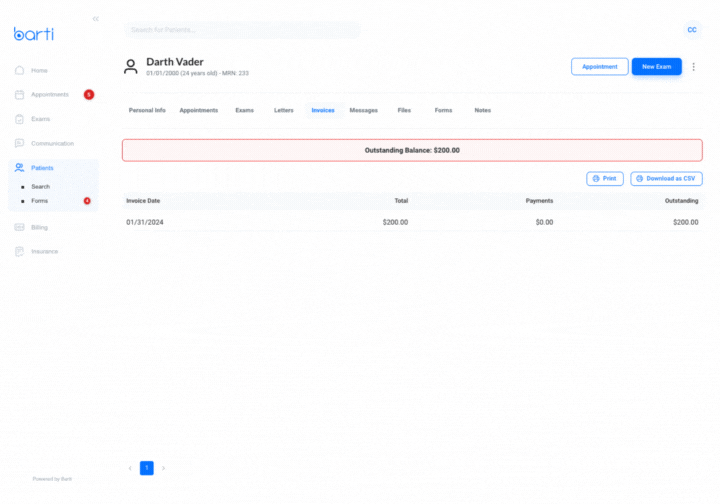Open Forms under Patients submenu
The width and height of the screenshot is (720, 504).
(39, 201)
